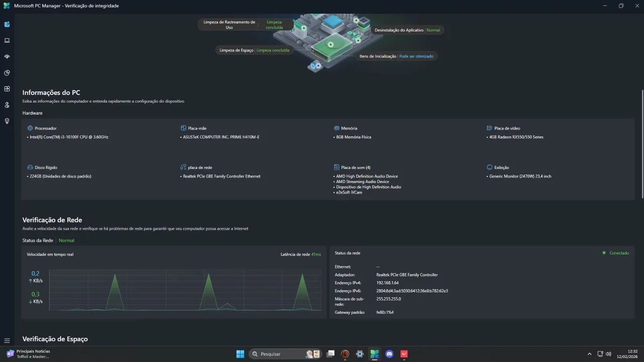The width and height of the screenshot is (644, 362).
Task: Expand the hamburger menu at the sidebar bottom
Action: [7, 340]
